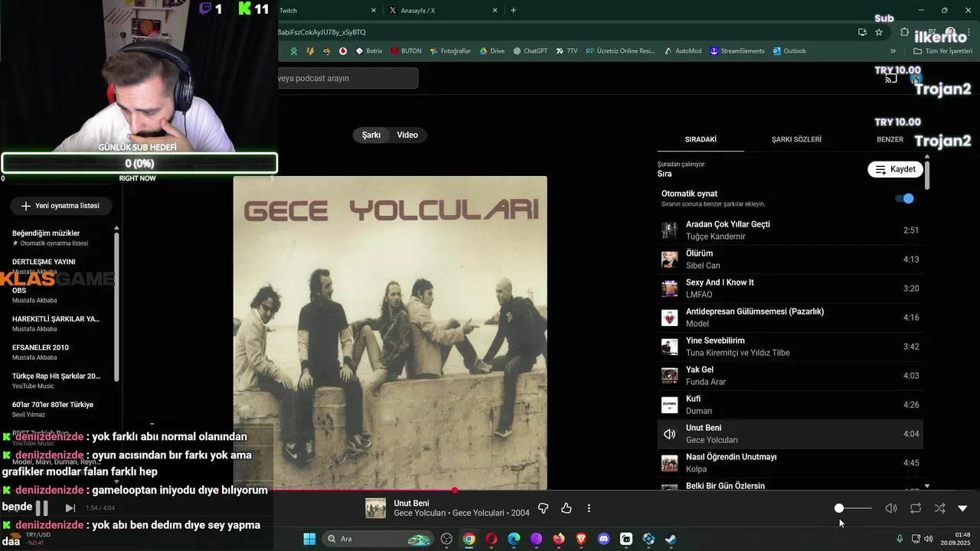Open the AutoMod bookmark

pyautogui.click(x=683, y=51)
